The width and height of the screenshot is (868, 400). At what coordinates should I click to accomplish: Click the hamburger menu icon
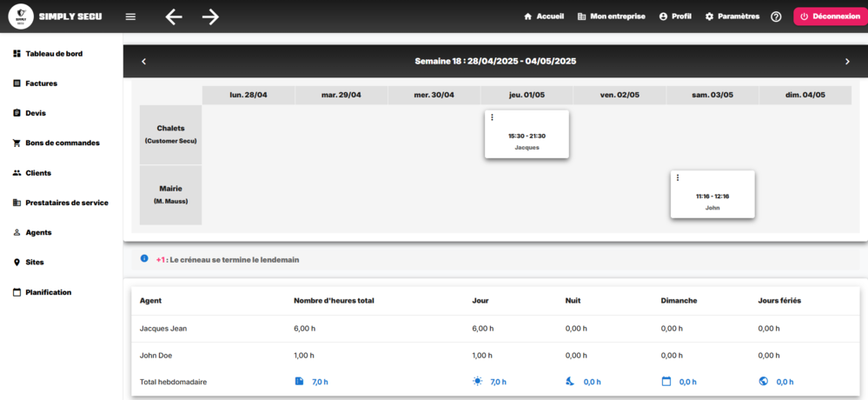[x=130, y=17]
